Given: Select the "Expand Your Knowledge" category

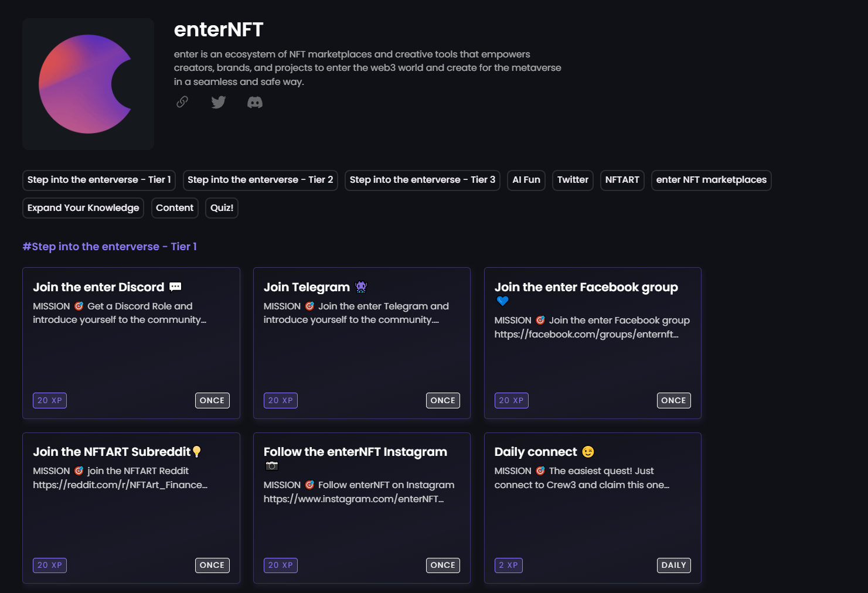Looking at the screenshot, I should (83, 207).
